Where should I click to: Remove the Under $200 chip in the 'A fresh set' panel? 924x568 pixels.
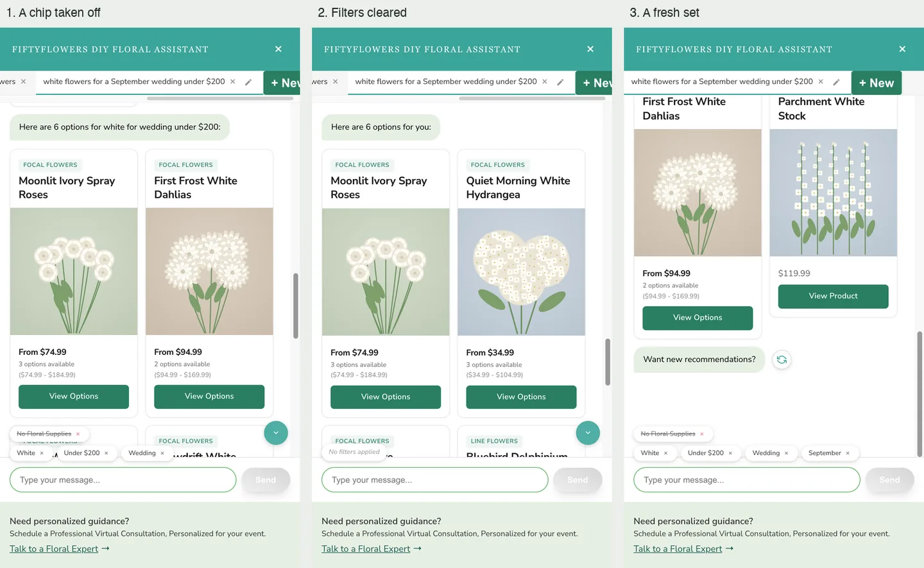(730, 453)
